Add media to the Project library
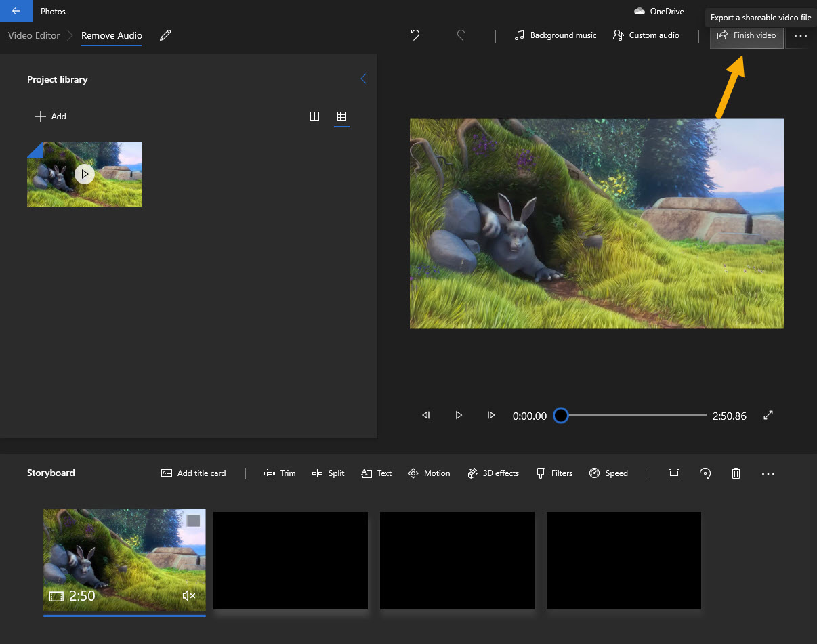This screenshot has height=644, width=817. pyautogui.click(x=51, y=116)
